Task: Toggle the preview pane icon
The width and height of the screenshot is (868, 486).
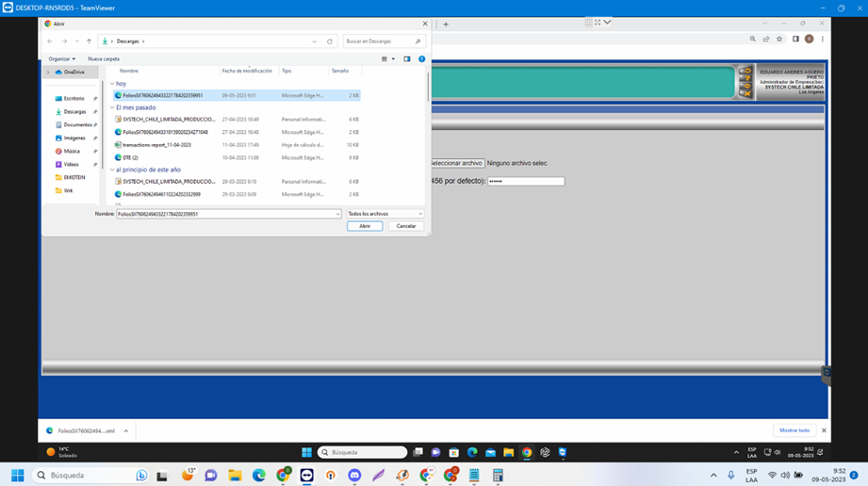Action: 407,58
